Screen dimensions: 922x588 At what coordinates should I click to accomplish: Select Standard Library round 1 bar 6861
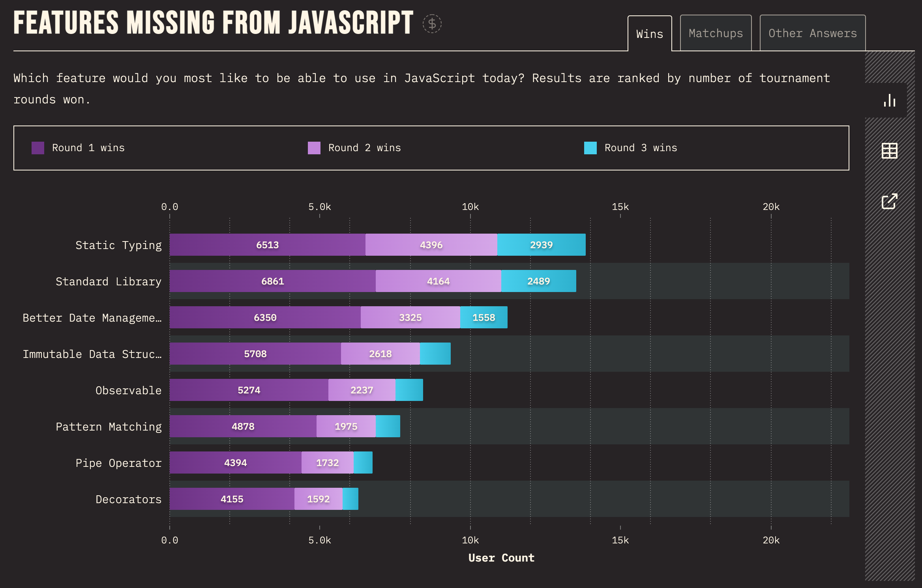click(273, 281)
